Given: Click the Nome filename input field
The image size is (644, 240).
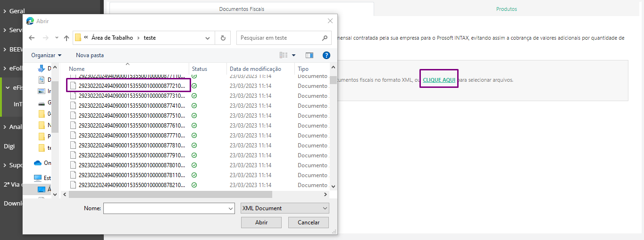Looking at the screenshot, I should pyautogui.click(x=166, y=208).
